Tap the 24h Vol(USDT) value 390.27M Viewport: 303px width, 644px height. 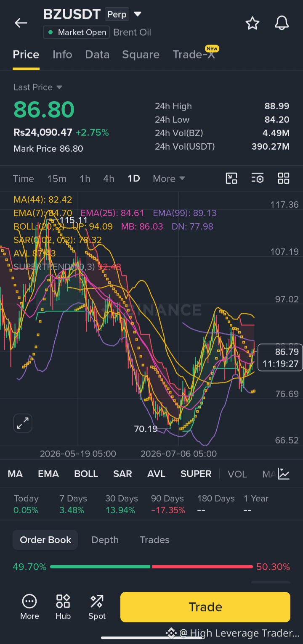pyautogui.click(x=271, y=147)
